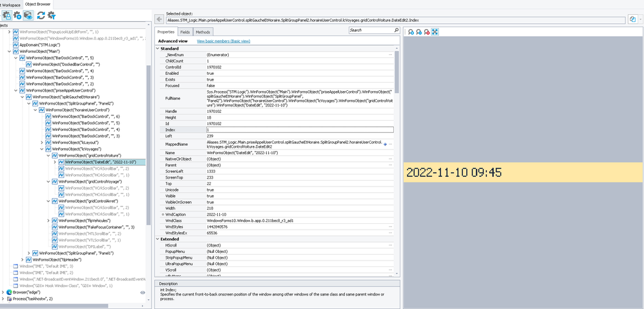Click ellipsis button on the Parent property row
The image size is (644, 309).
pyautogui.click(x=390, y=165)
